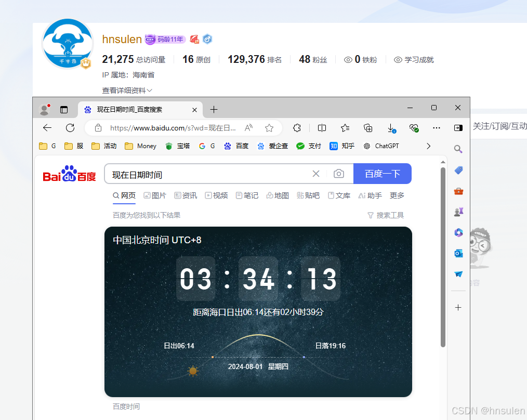527x420 pixels.
Task: Open the ChatGPT bookmark
Action: 381,146
